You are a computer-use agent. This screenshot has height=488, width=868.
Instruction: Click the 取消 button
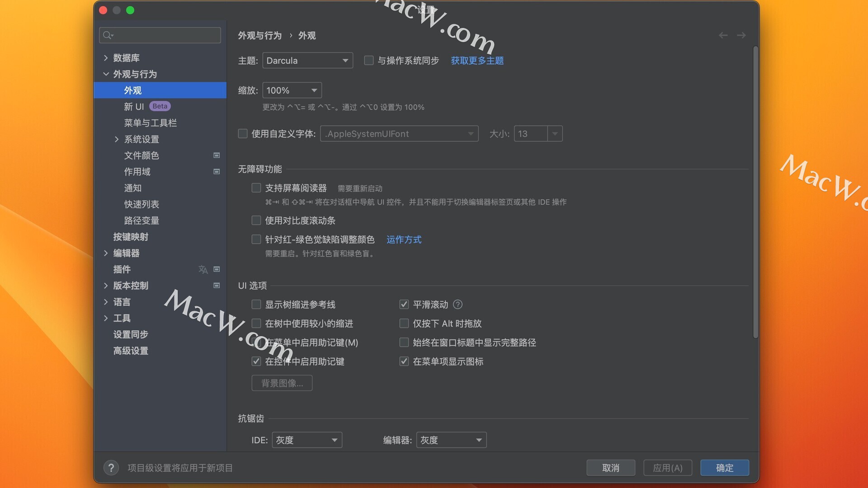611,468
